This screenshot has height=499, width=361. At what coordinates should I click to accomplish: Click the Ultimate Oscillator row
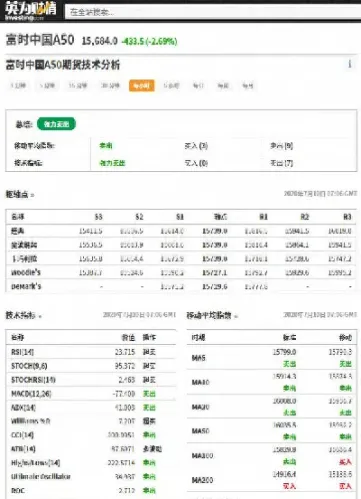click(91, 476)
